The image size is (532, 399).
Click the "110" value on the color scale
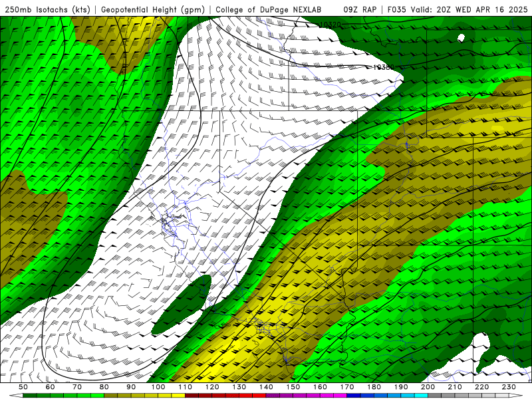click(186, 387)
